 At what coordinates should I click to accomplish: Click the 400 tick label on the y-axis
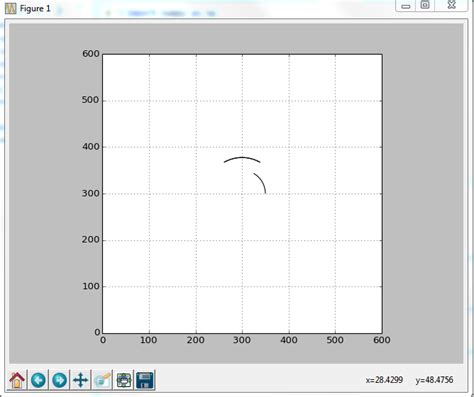(x=91, y=147)
